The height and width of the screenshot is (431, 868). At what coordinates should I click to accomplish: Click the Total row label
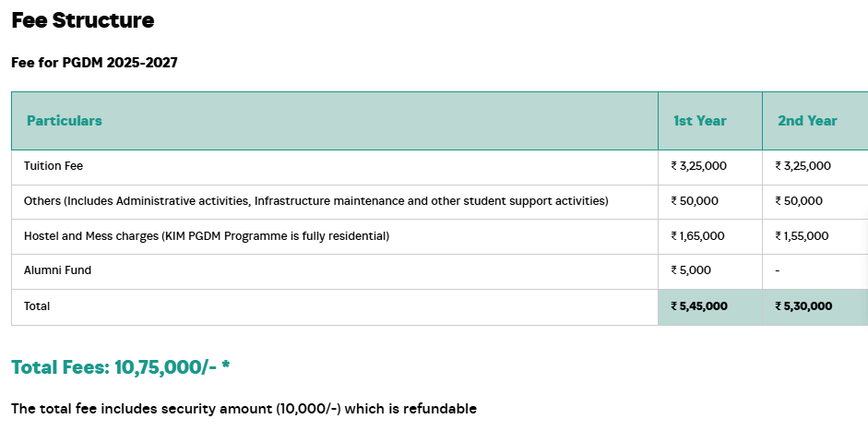pyautogui.click(x=37, y=306)
